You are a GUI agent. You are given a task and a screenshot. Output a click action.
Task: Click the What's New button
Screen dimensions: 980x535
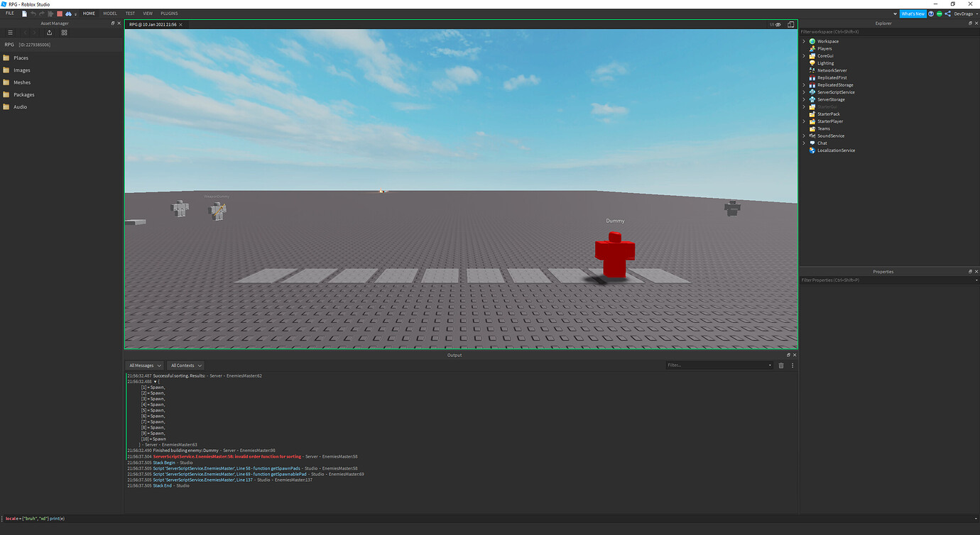pos(913,13)
